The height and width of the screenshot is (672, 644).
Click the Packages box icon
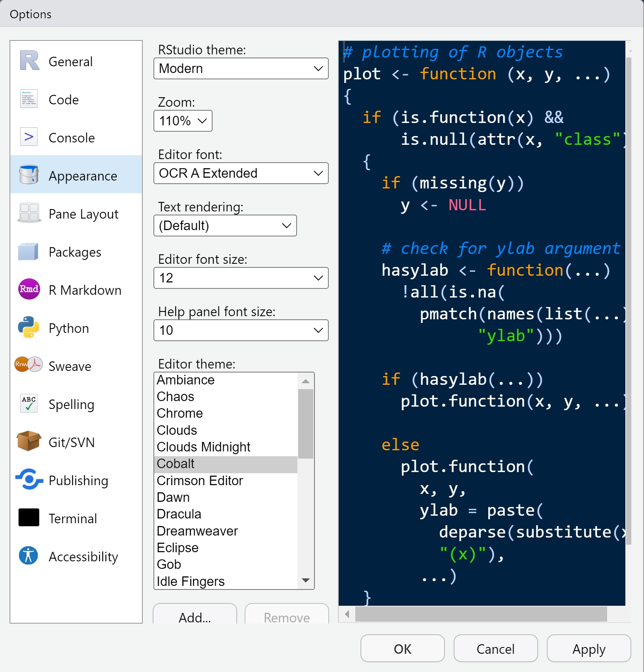pos(29,252)
